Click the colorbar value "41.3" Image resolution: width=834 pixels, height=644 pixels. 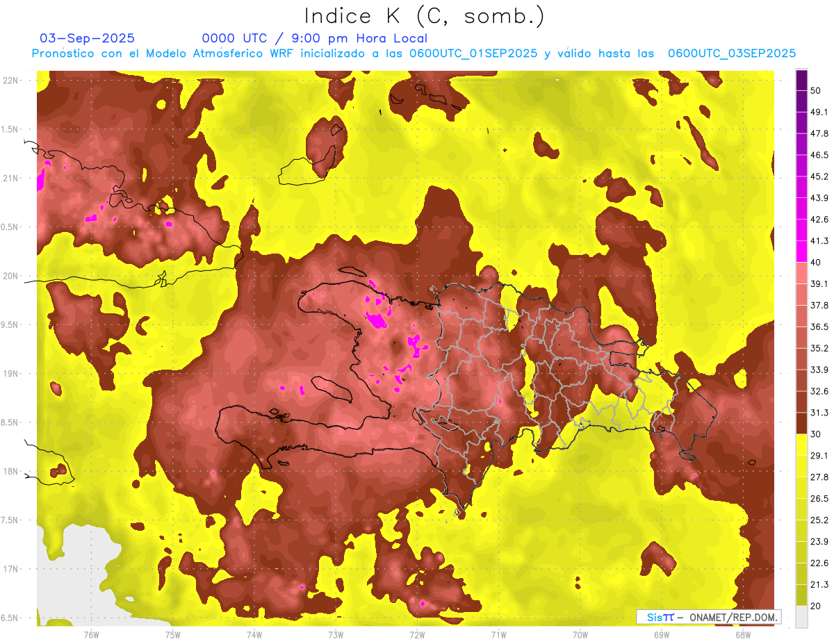[x=819, y=241]
